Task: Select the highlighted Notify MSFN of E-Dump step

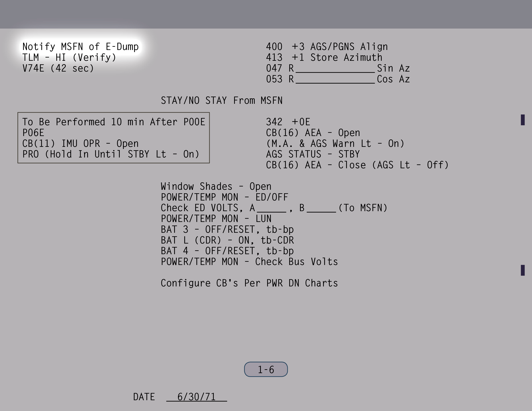Action: point(80,47)
